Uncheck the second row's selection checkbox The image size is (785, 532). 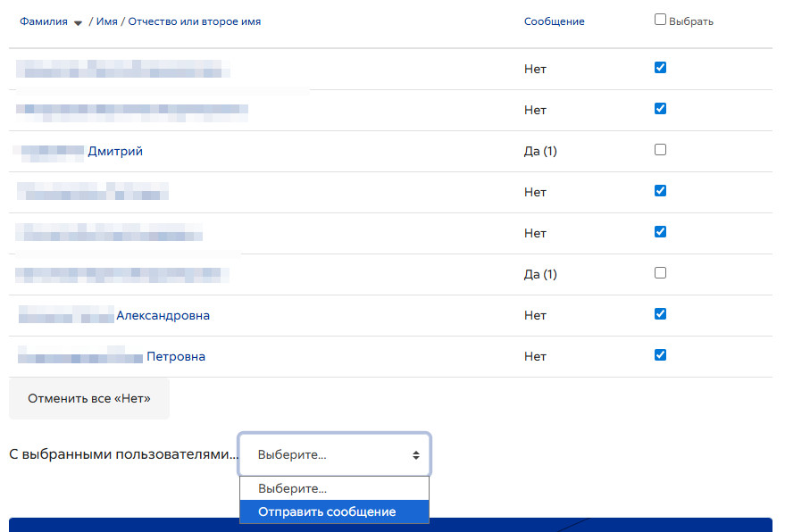[x=660, y=109]
